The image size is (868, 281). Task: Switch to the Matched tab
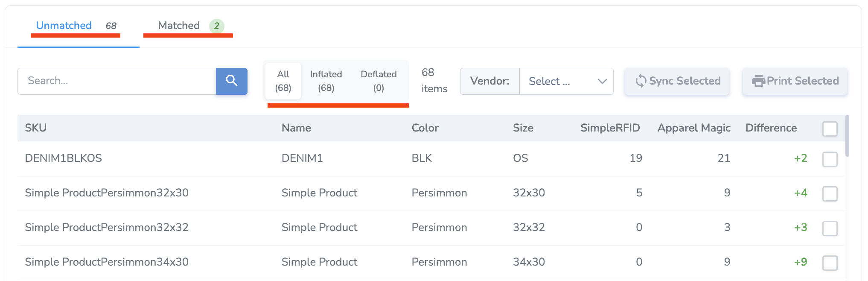(179, 26)
